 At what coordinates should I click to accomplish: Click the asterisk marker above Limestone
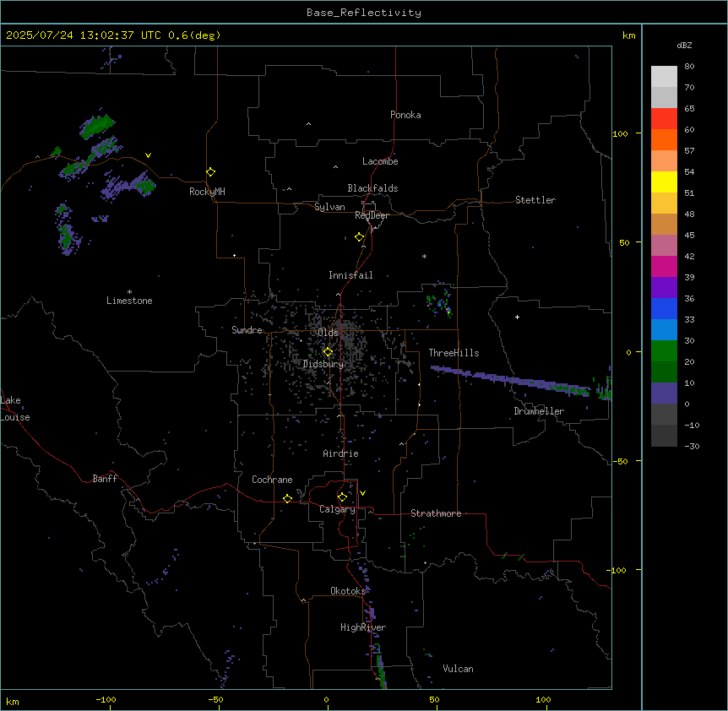coord(129,291)
